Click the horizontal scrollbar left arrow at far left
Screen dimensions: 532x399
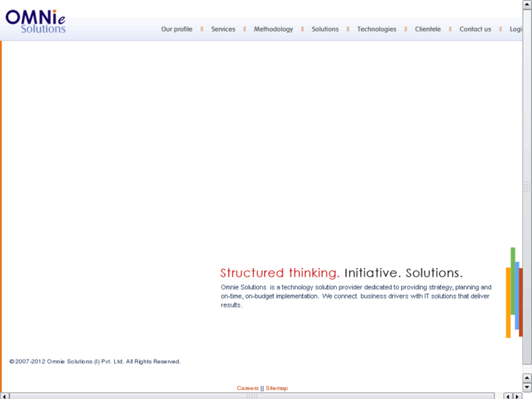[4, 396]
